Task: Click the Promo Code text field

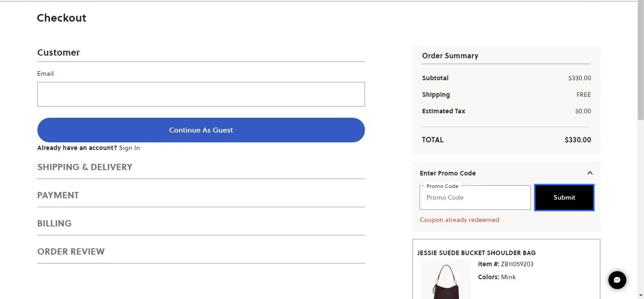Action: click(x=475, y=198)
